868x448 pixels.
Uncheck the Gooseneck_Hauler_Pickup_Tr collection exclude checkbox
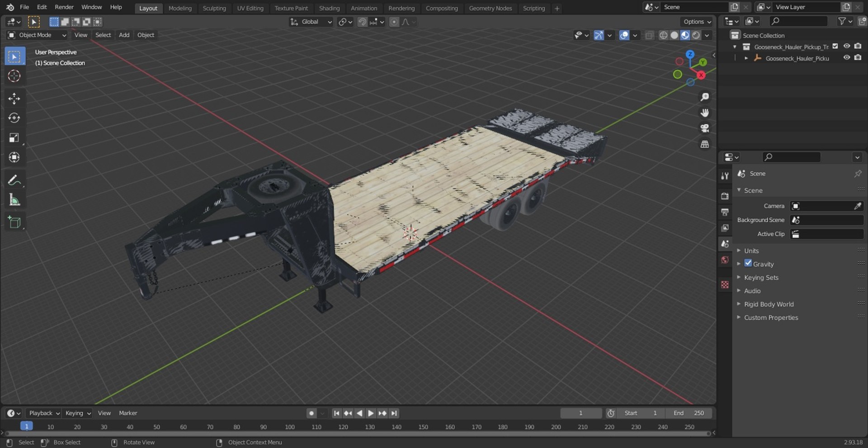[x=835, y=46]
